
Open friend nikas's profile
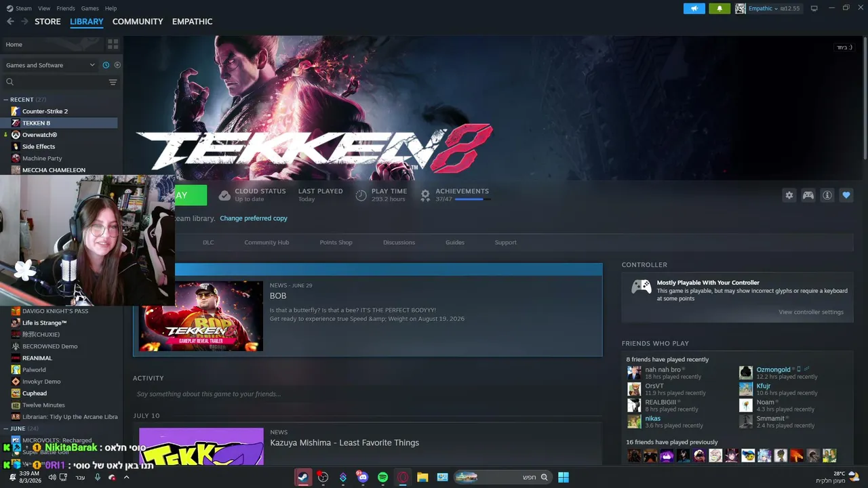coord(652,419)
